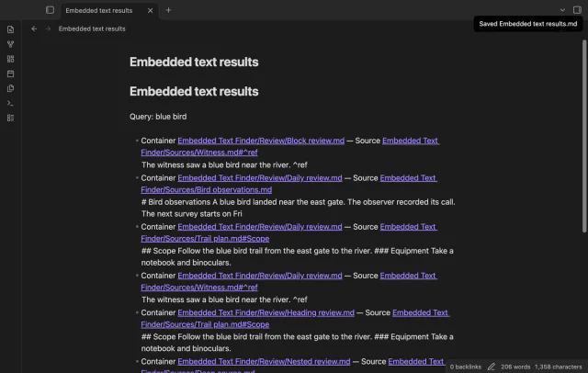Open the tab list dropdown chevron

[562, 10]
